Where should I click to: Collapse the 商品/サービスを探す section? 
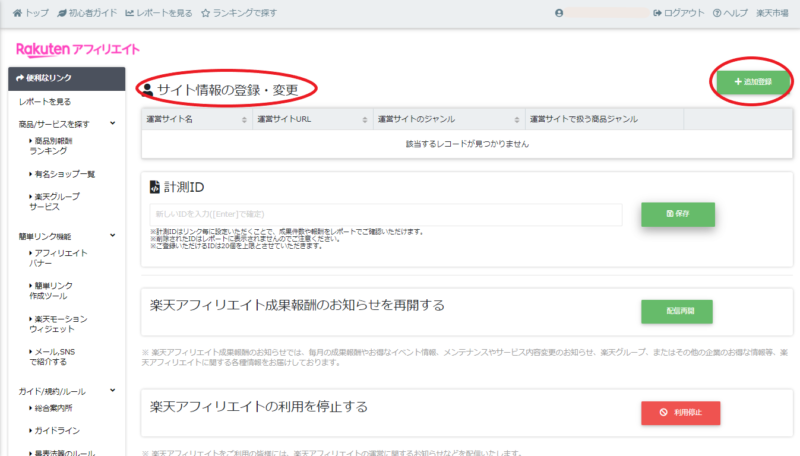coord(67,124)
